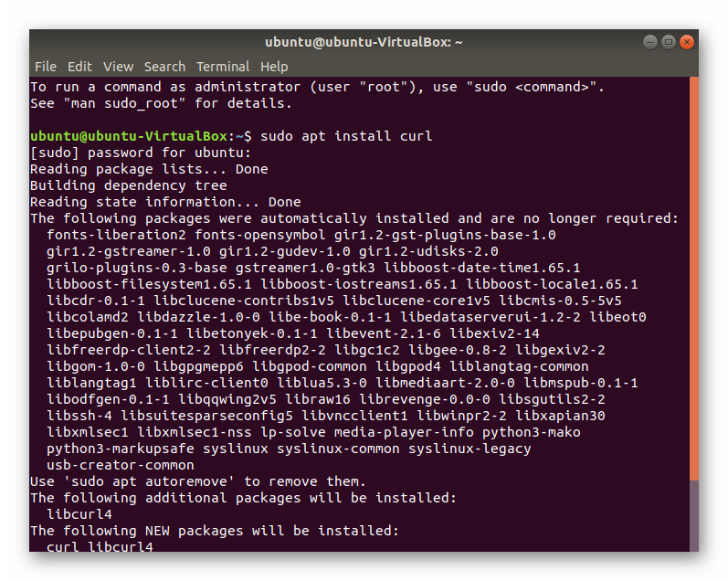Click package name 'libboost-filesystem1.65.1'

pyautogui.click(x=149, y=284)
